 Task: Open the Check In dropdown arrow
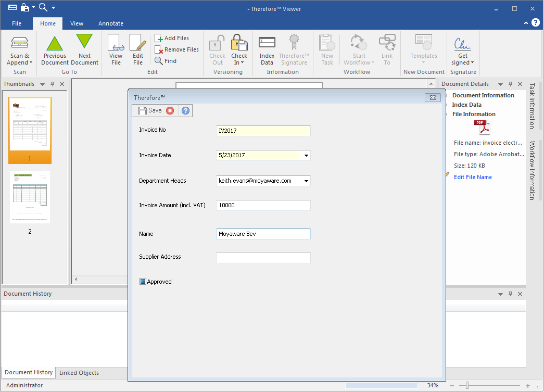point(243,63)
